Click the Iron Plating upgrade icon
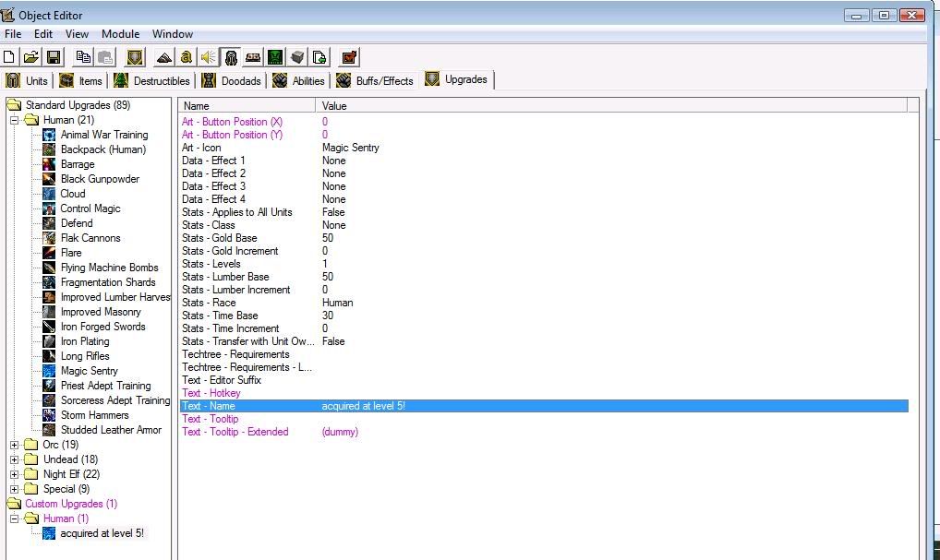This screenshot has height=560, width=940. click(49, 341)
